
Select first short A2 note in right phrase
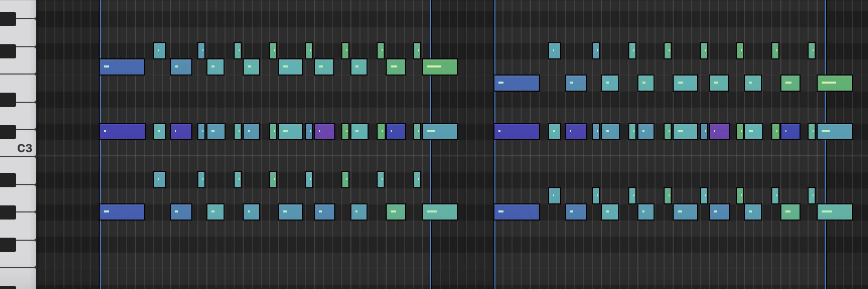pyautogui.click(x=554, y=196)
